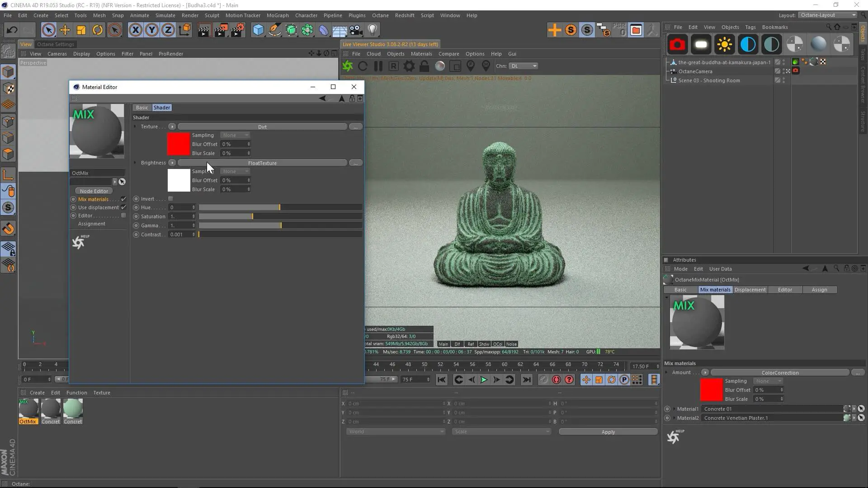Click the Contrast value input field
Image resolution: width=868 pixels, height=488 pixels.
[x=181, y=235]
